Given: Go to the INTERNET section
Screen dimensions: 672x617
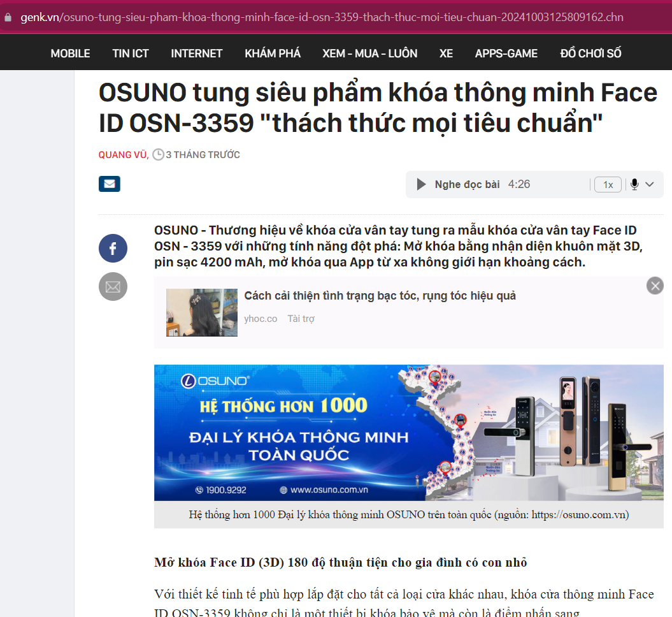Looking at the screenshot, I should pos(197,54).
